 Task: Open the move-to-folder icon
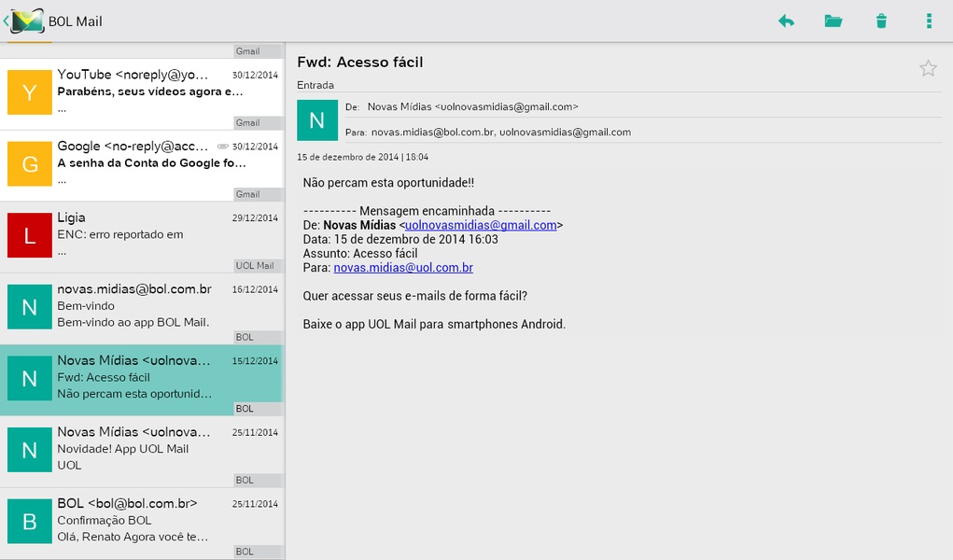click(x=834, y=21)
